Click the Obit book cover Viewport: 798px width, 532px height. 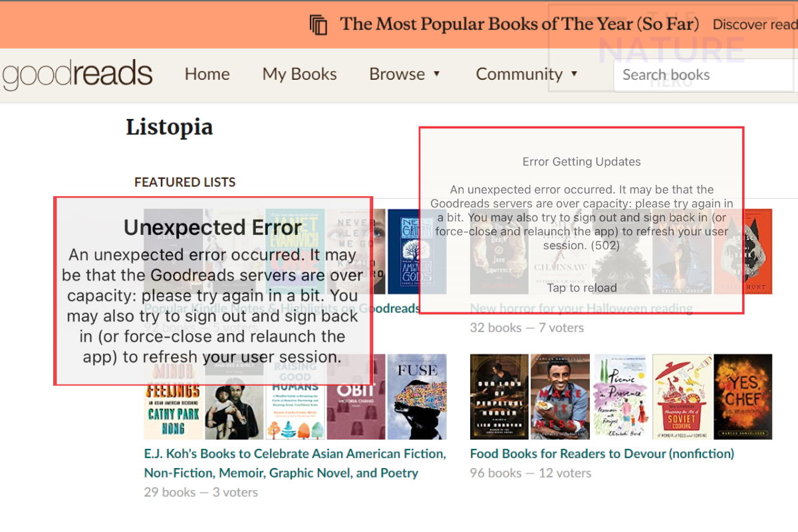pos(356,396)
